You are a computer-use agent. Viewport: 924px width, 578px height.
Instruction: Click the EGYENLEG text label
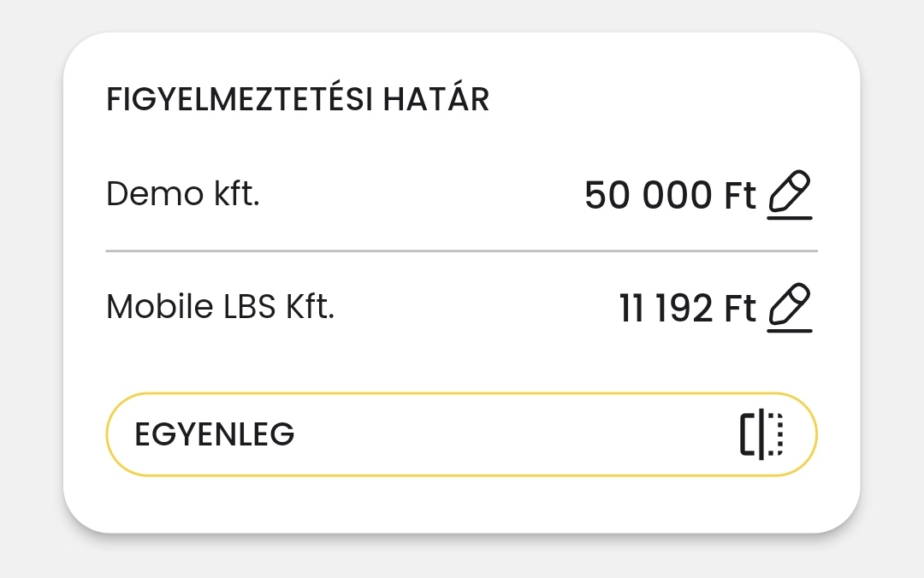pos(215,435)
